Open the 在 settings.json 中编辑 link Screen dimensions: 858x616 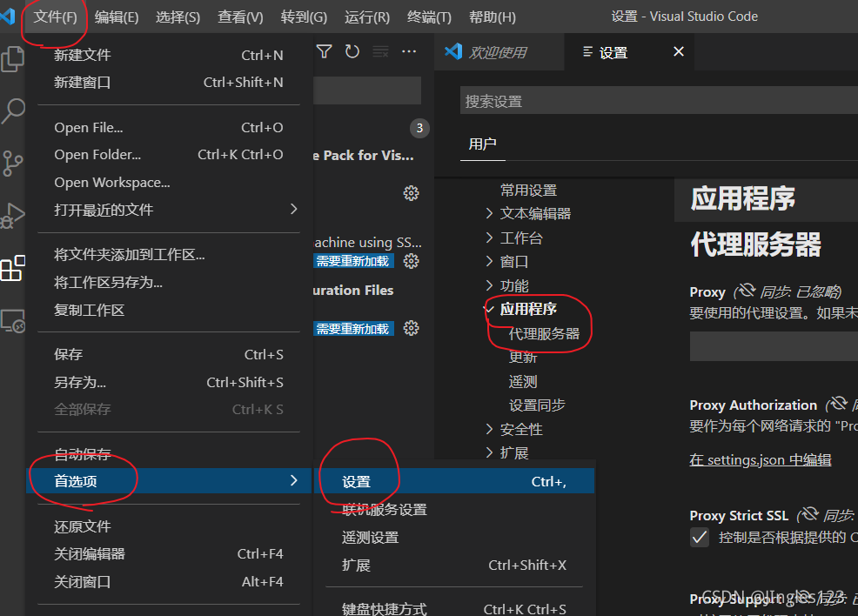pos(760,459)
